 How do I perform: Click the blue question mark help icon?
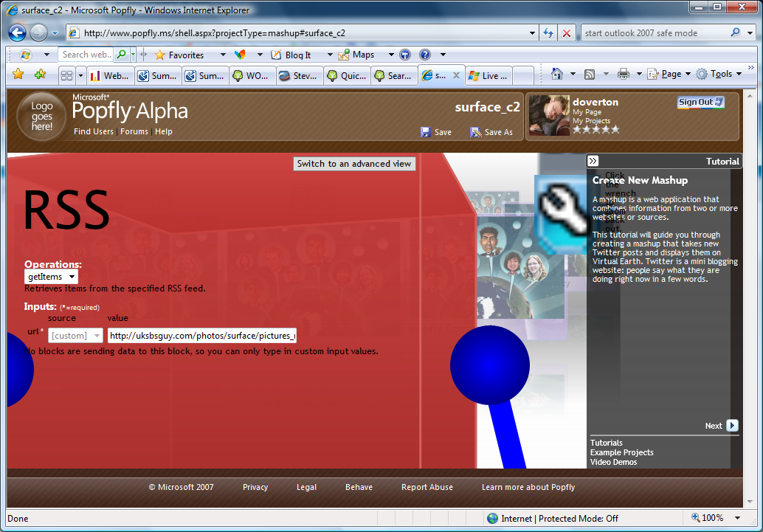pyautogui.click(x=425, y=55)
